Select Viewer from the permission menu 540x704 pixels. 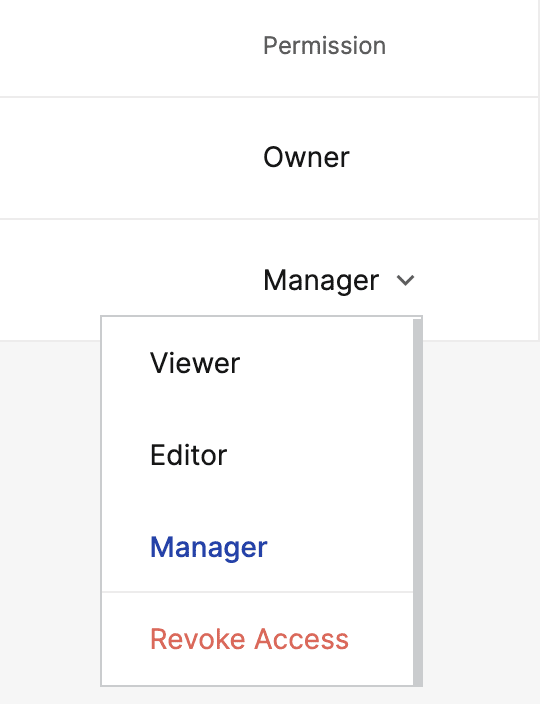click(x=195, y=363)
